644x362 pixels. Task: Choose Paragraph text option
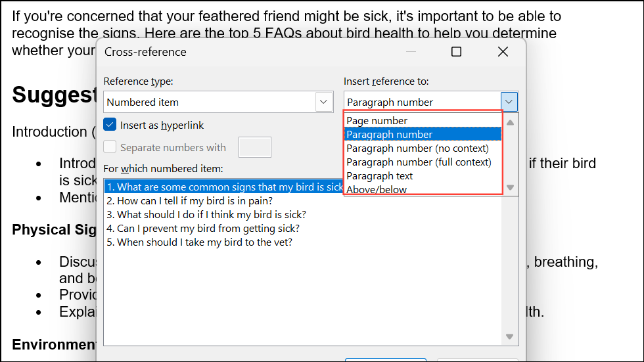[x=379, y=176]
